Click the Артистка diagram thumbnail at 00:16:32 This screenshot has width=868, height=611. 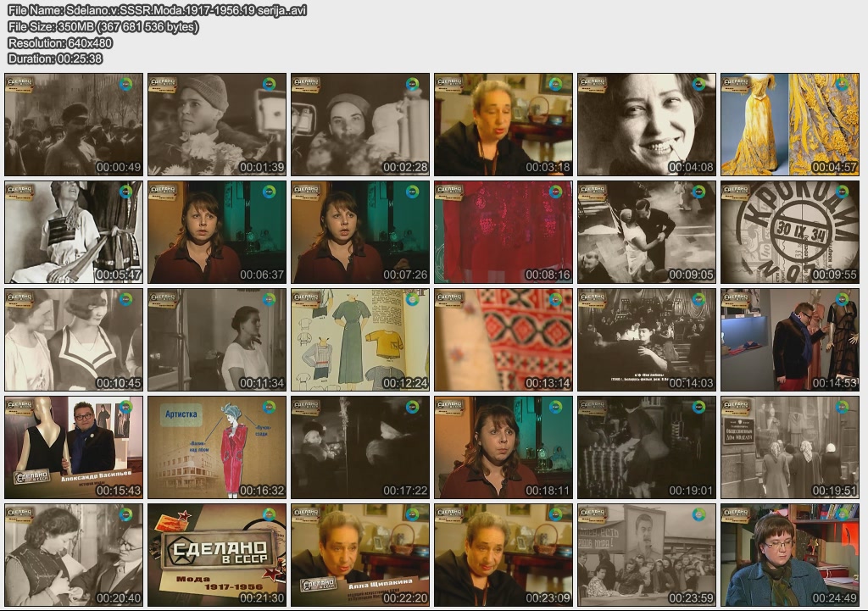tap(217, 447)
